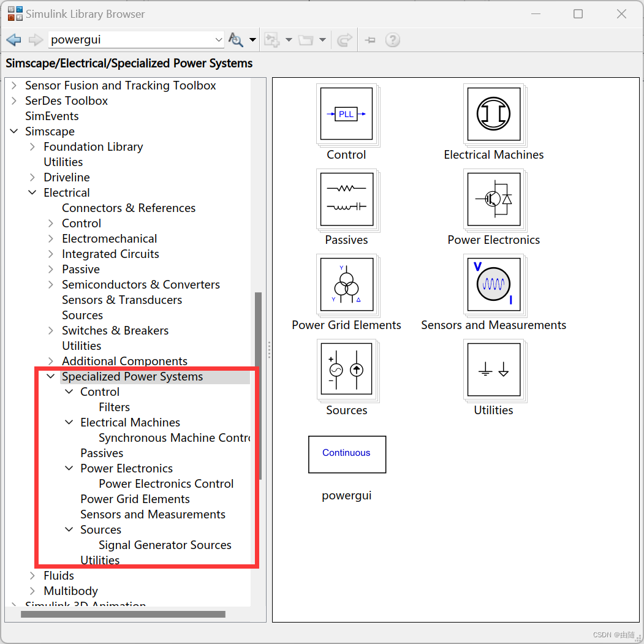Open the search options dropdown arrow
644x644 pixels.
[252, 40]
